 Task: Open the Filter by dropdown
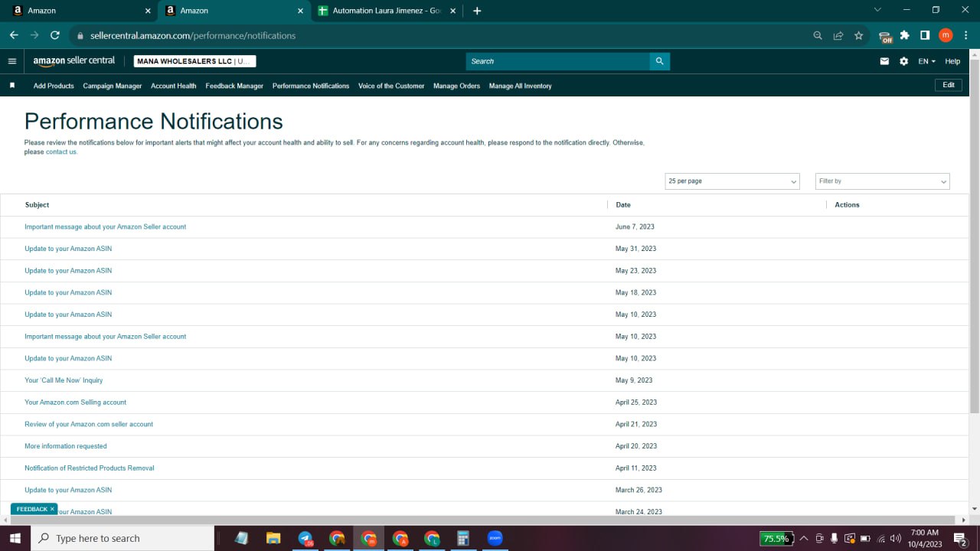pos(882,181)
